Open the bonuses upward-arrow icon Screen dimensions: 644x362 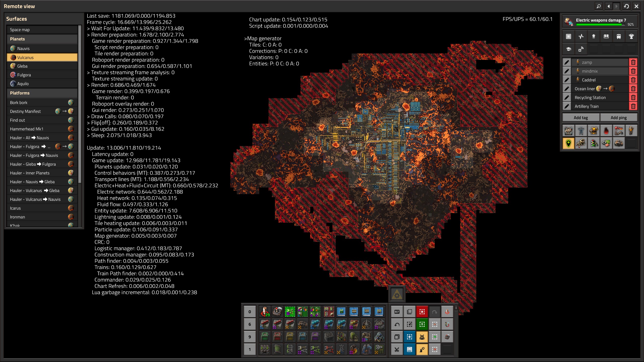coord(593,36)
